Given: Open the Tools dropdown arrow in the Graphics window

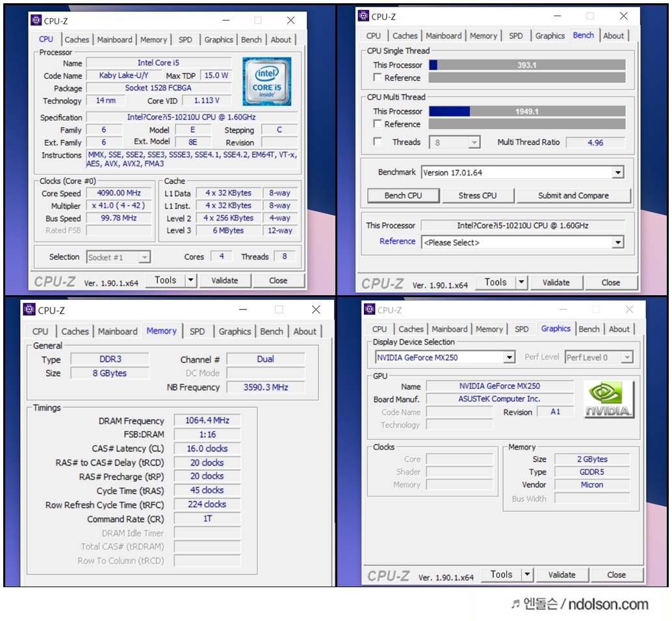Looking at the screenshot, I should coord(528,574).
